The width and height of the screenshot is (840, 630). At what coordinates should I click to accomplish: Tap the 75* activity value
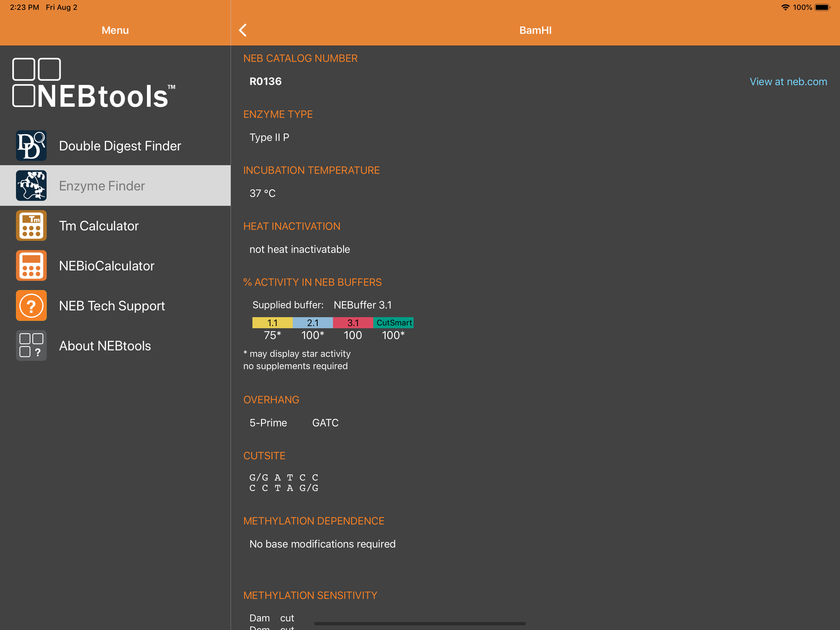pyautogui.click(x=272, y=335)
